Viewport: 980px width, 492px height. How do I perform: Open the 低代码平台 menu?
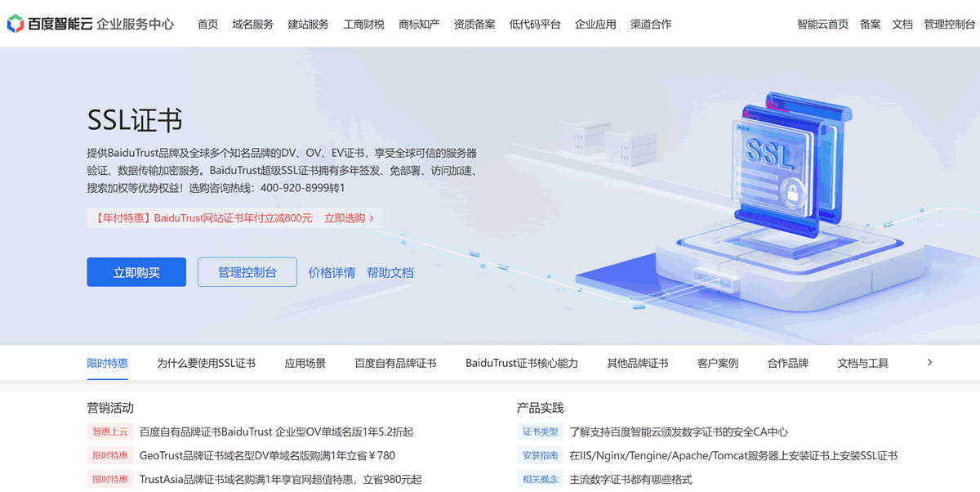click(535, 25)
